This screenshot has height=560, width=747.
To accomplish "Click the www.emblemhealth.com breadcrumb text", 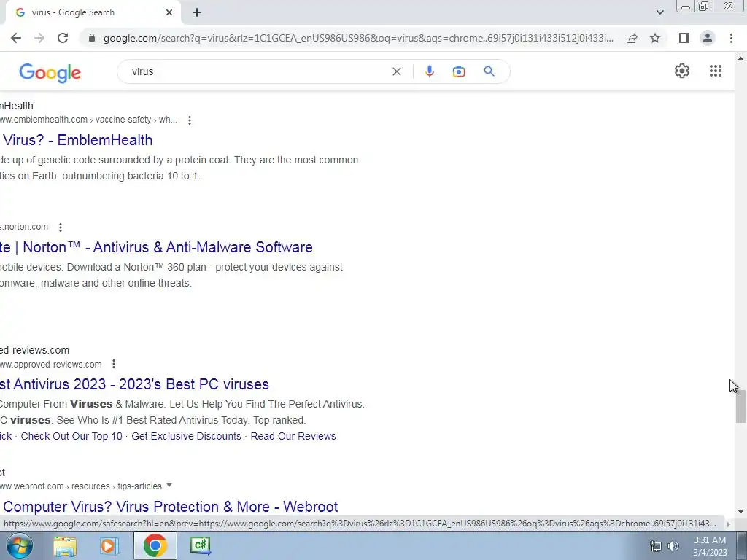I will pyautogui.click(x=88, y=120).
